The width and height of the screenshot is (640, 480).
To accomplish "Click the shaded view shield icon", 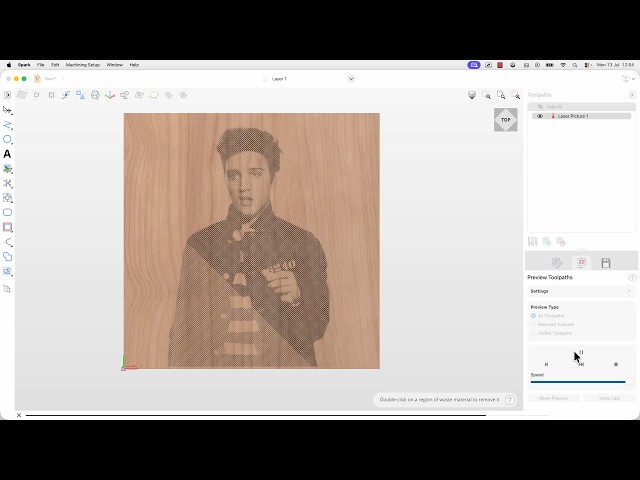I will click(472, 95).
